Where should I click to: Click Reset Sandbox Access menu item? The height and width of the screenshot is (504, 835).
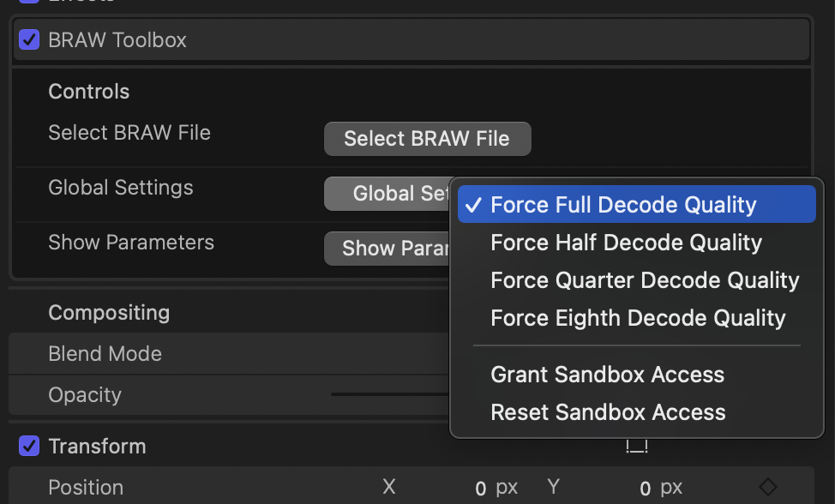tap(608, 412)
